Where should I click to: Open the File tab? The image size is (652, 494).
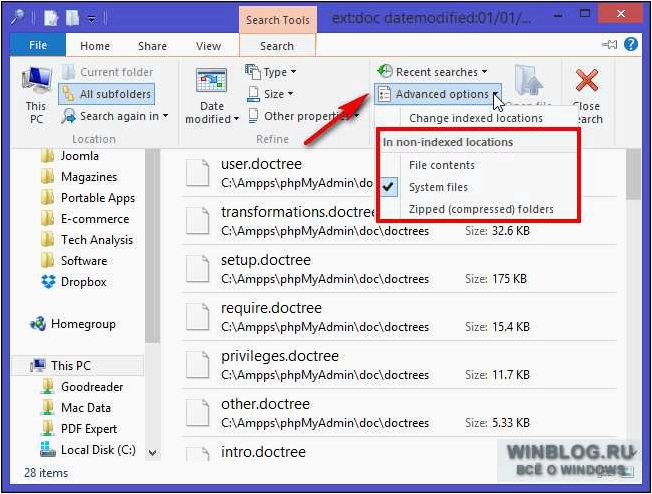tap(38, 45)
